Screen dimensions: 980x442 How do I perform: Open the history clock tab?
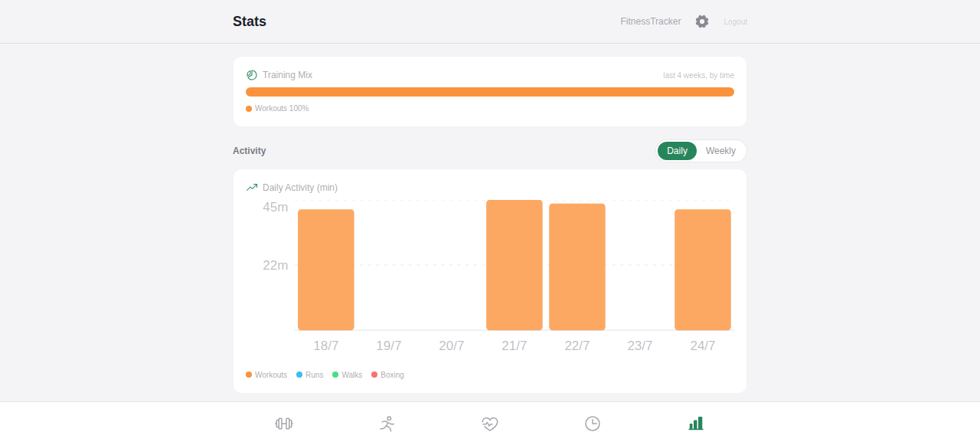593,424
